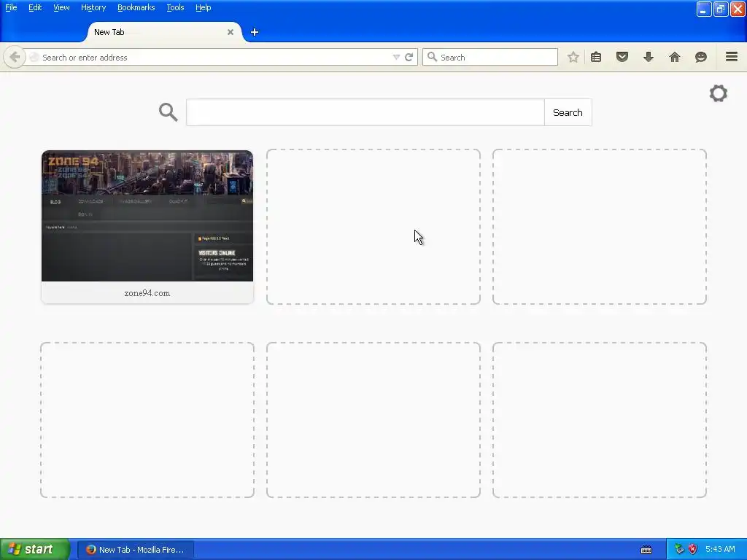Image resolution: width=747 pixels, height=560 pixels.
Task: Bookmark this page with the star icon
Action: tap(573, 57)
